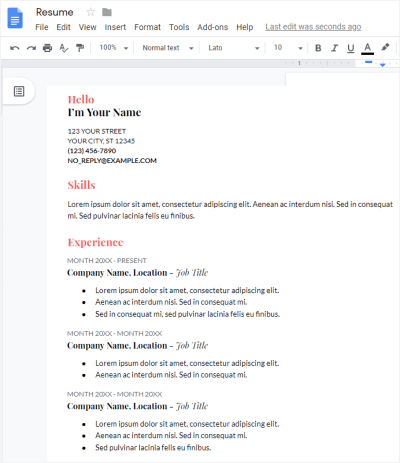Image resolution: width=400 pixels, height=463 pixels.
Task: Click the Redo arrow icon
Action: 31,48
